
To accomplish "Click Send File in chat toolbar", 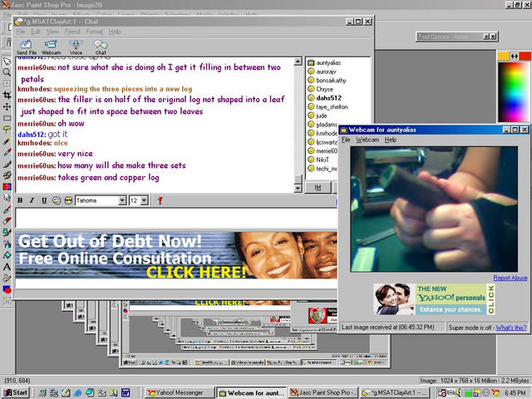I will coord(27,47).
